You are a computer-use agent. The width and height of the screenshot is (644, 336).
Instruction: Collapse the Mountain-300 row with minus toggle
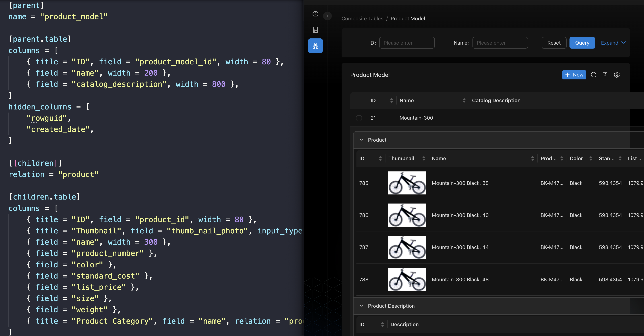pyautogui.click(x=359, y=118)
